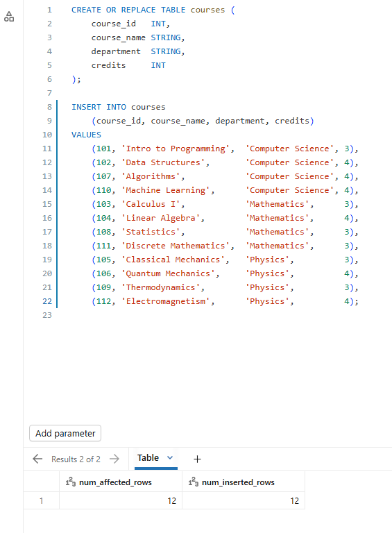Add a new visualization with plus icon
This screenshot has height=533, width=392.
(x=197, y=459)
